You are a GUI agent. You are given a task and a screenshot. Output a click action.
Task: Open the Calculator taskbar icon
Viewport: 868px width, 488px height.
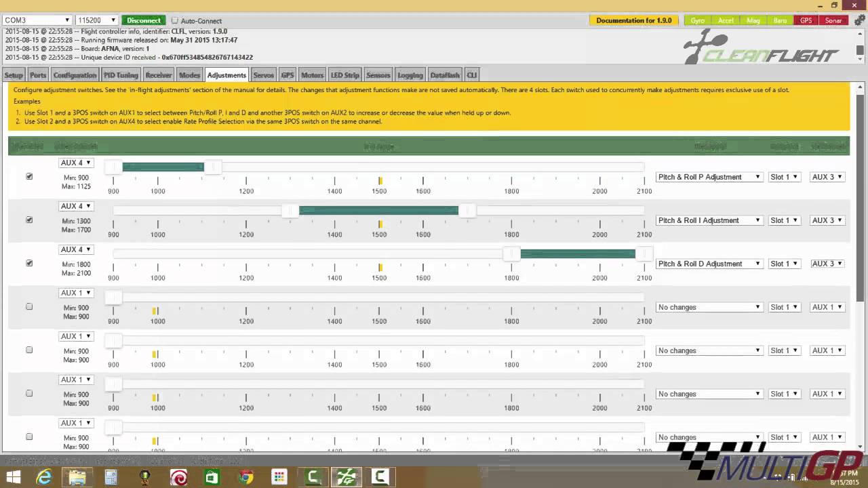coord(111,477)
